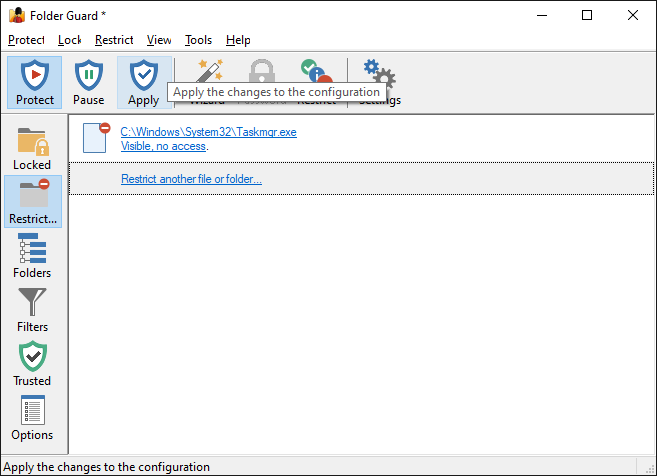
Task: Click the restricted file icon for Taskmgr.exe
Action: [x=96, y=137]
